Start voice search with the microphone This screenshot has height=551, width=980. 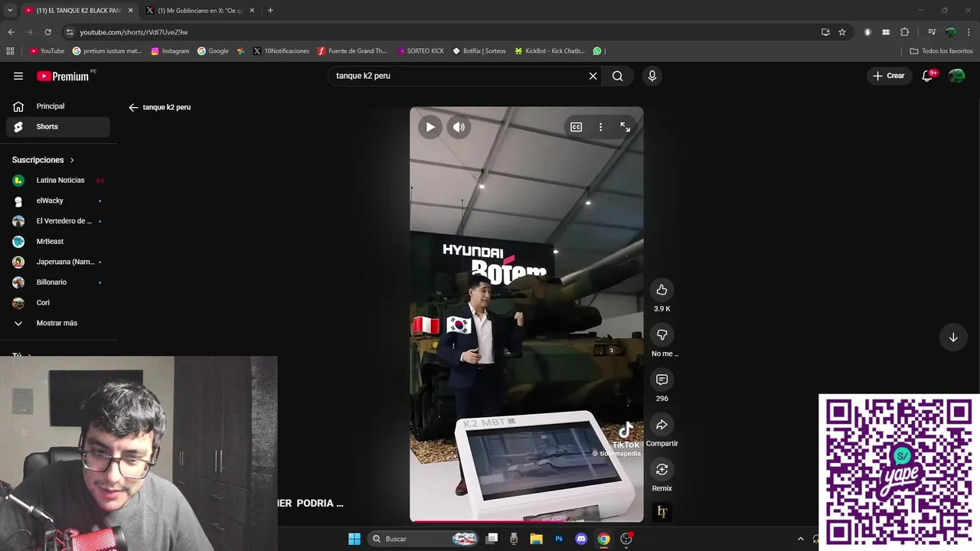pos(652,76)
